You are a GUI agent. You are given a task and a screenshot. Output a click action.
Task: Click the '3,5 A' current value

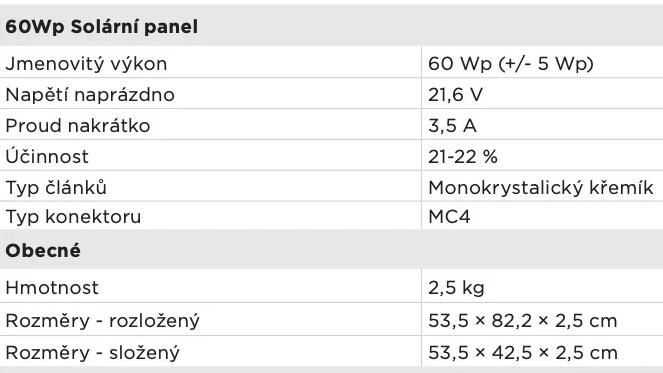click(452, 126)
